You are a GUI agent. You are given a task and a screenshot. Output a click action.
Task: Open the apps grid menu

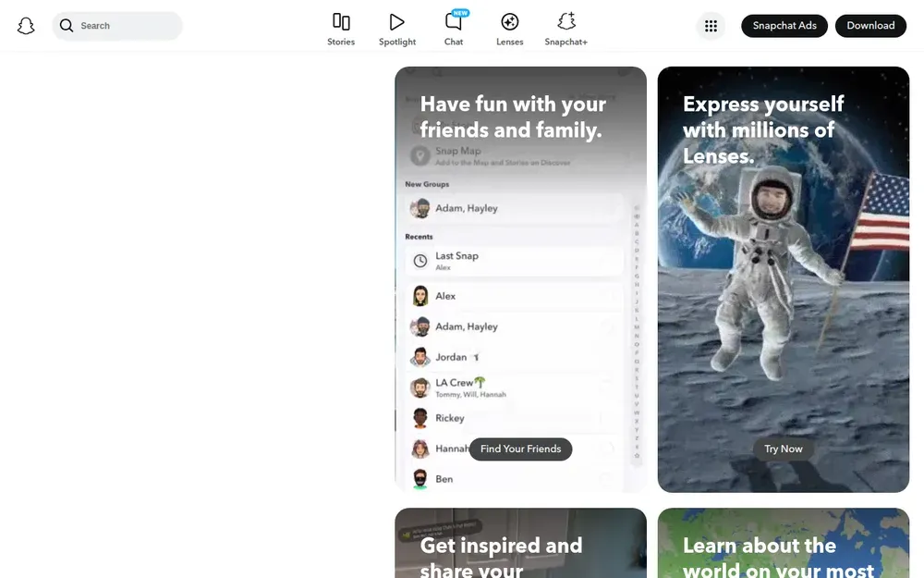[x=711, y=26]
